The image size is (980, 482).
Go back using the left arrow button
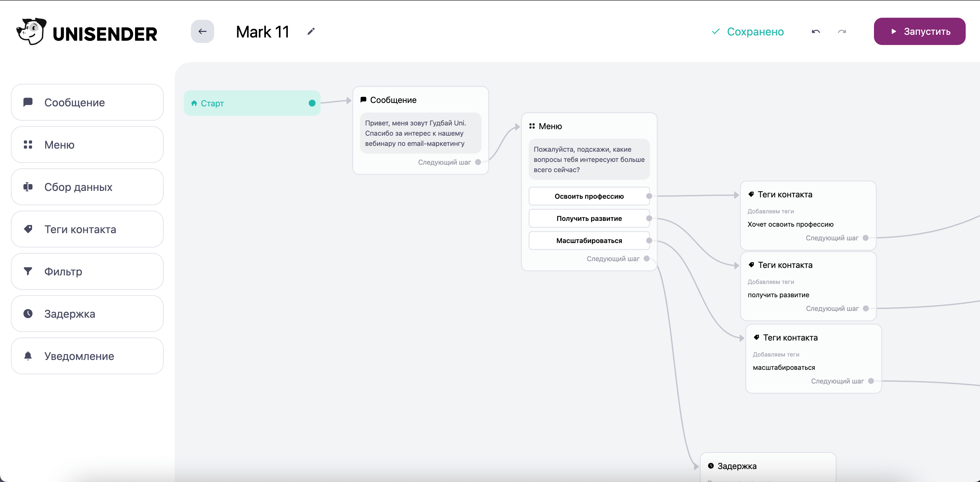tap(203, 32)
